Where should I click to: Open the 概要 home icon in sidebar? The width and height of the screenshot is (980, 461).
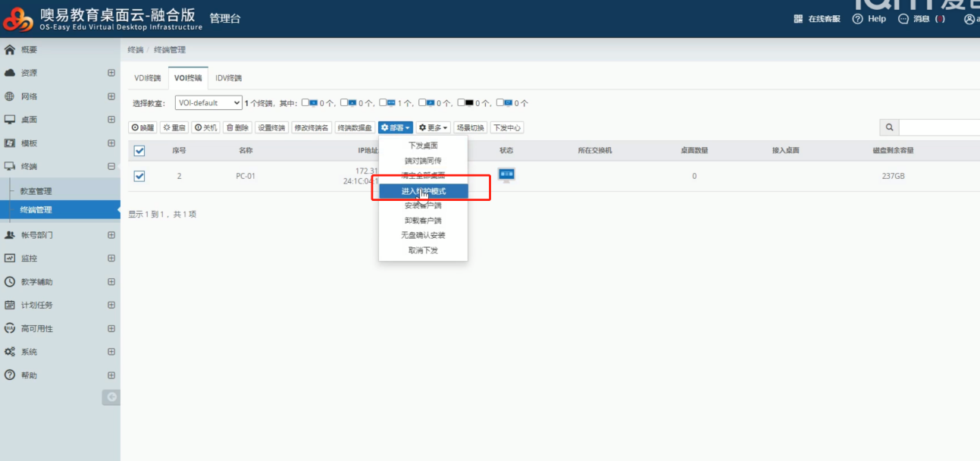(x=10, y=50)
